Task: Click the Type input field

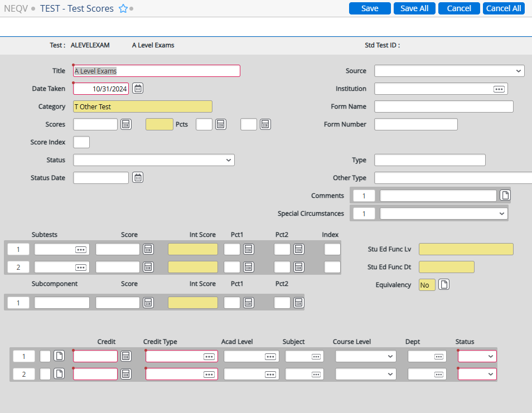Action: [x=430, y=160]
